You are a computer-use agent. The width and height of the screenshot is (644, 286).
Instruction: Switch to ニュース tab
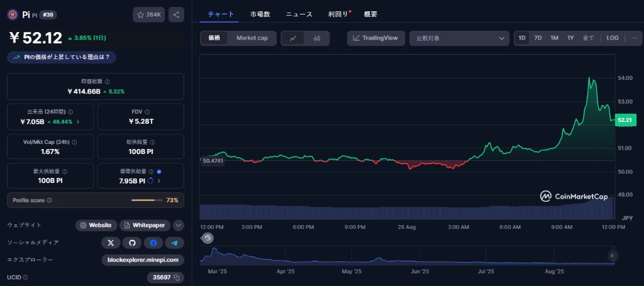(x=299, y=14)
